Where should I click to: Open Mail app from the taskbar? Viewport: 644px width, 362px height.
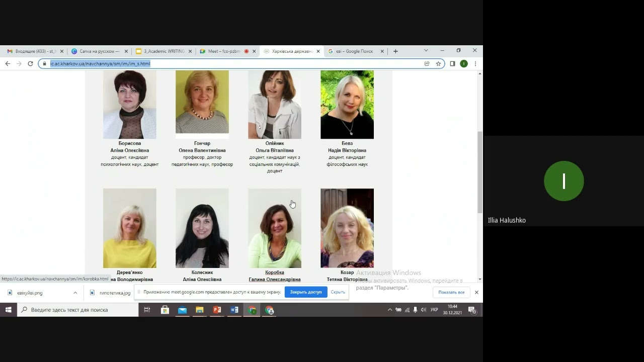click(x=182, y=310)
